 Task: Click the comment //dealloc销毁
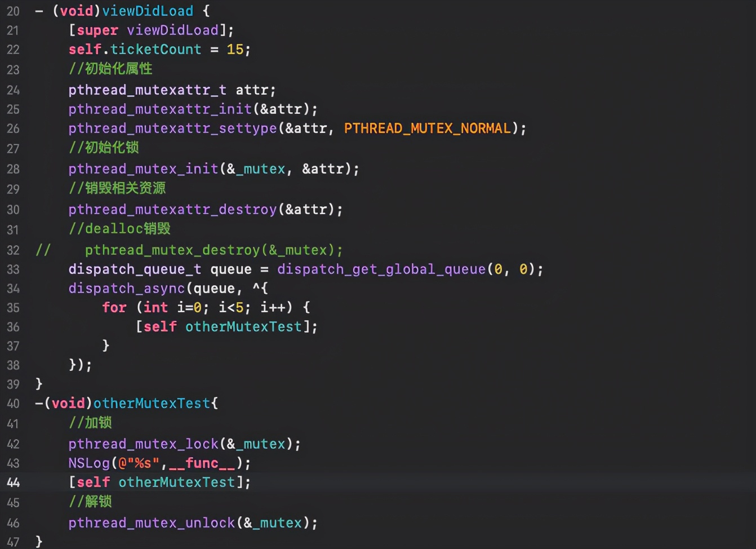click(x=119, y=229)
